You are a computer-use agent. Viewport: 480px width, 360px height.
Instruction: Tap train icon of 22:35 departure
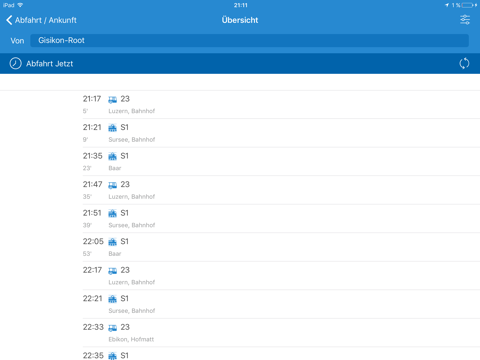click(113, 356)
